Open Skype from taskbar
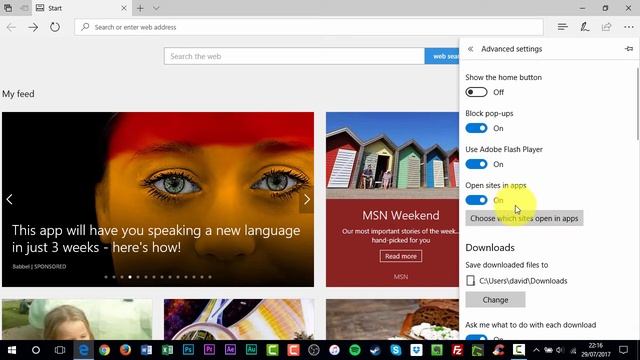The width and height of the screenshot is (640, 360). [x=396, y=350]
